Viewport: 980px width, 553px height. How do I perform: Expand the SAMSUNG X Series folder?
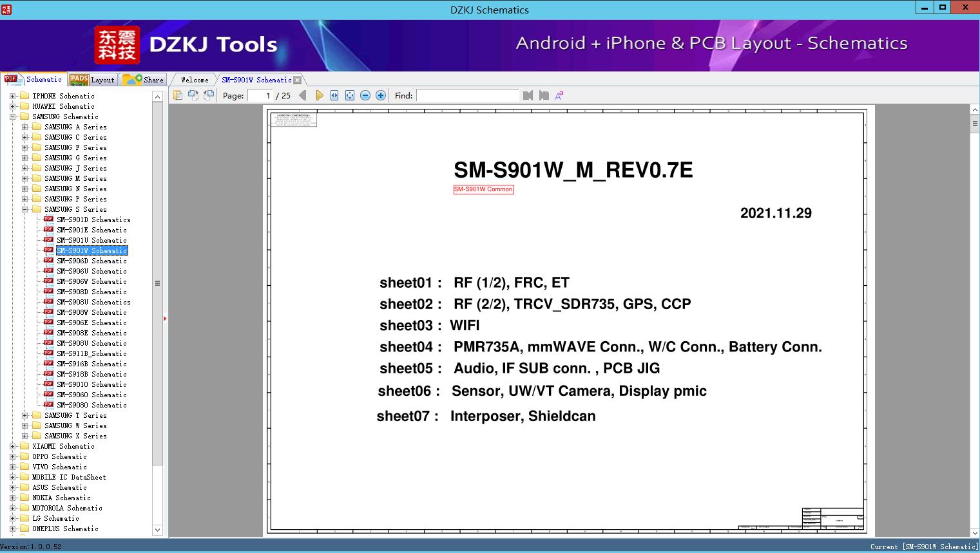pyautogui.click(x=24, y=436)
